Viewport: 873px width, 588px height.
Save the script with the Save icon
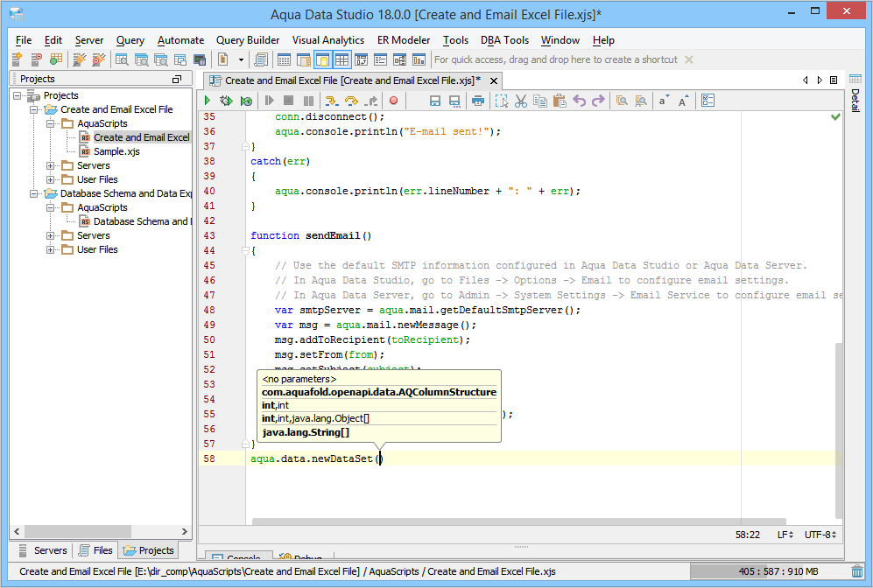point(435,101)
